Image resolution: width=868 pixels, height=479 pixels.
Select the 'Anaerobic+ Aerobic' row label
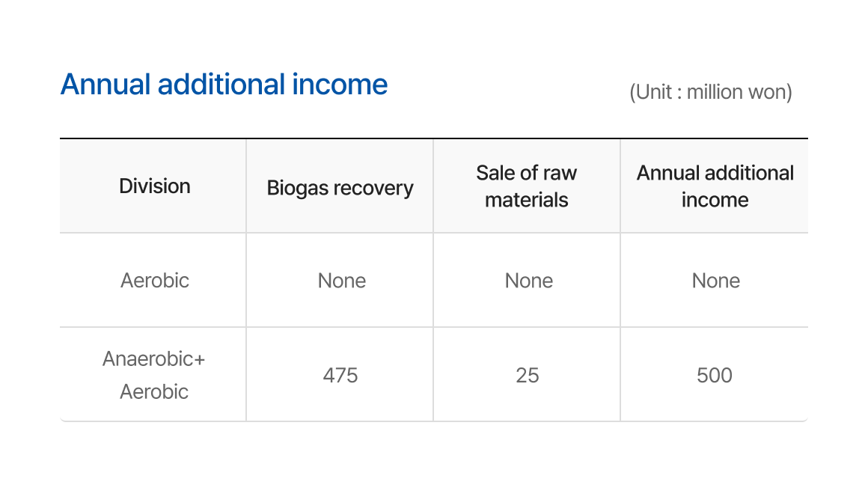point(154,375)
